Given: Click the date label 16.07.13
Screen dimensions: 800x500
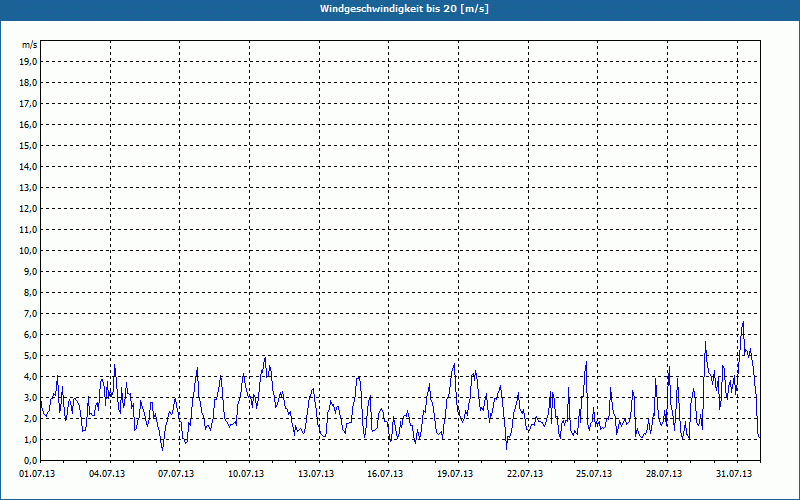Looking at the screenshot, I should click(385, 474).
